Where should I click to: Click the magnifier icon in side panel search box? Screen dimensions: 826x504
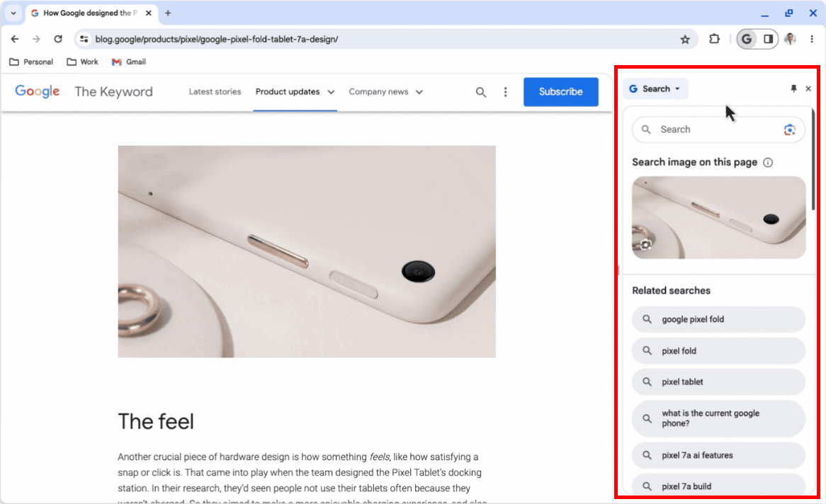click(646, 130)
